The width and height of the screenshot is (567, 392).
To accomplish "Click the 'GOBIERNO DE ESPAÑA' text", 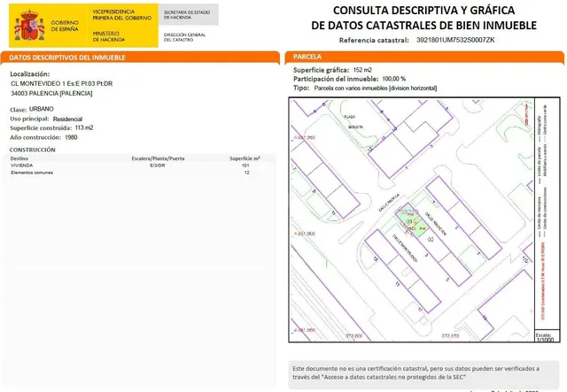I will 65,26.
